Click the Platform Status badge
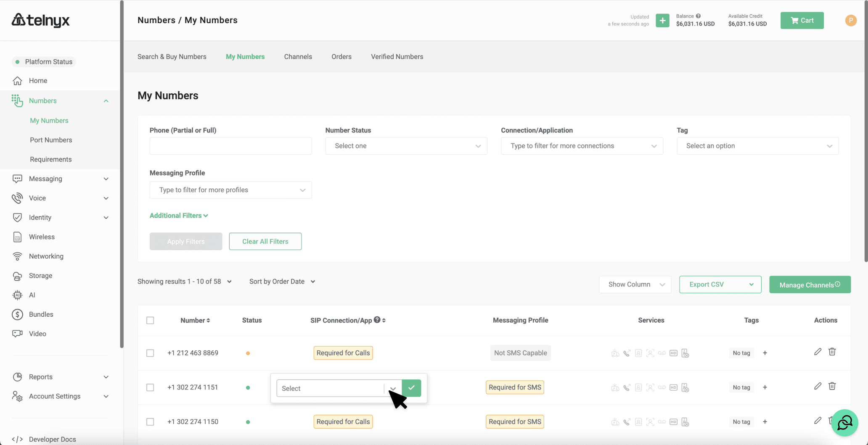The image size is (868, 445). click(x=44, y=62)
